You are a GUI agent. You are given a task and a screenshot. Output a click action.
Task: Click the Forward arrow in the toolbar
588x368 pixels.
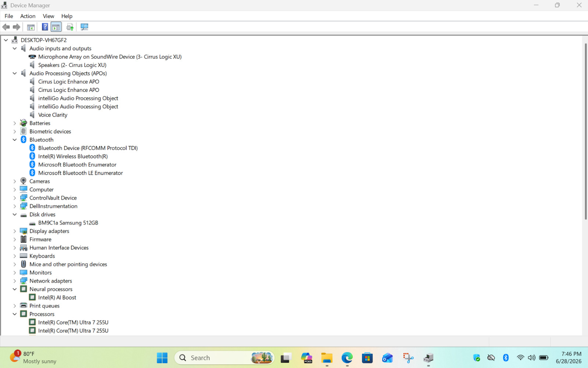pyautogui.click(x=17, y=27)
